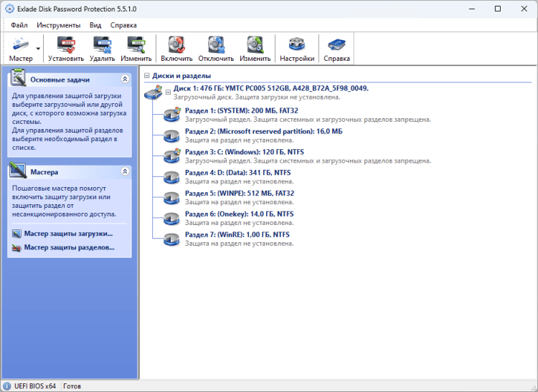The width and height of the screenshot is (538, 392).
Task: Click the Мастера panel header text
Action: [x=44, y=172]
